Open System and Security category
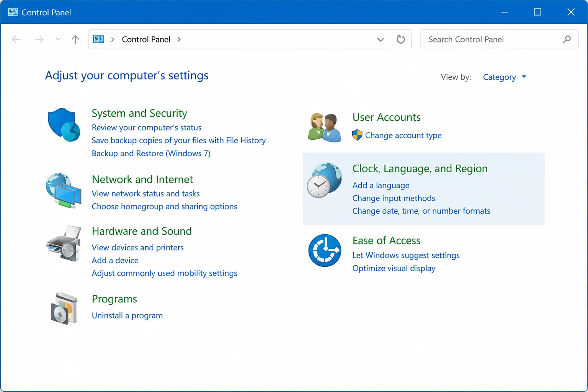Screen dimensions: 588x392 tap(139, 113)
